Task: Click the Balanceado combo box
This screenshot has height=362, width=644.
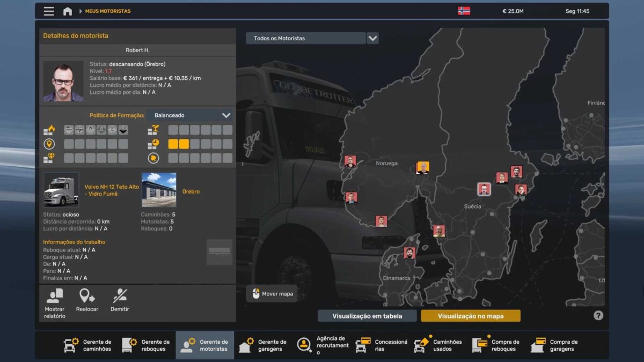Action: (183, 115)
